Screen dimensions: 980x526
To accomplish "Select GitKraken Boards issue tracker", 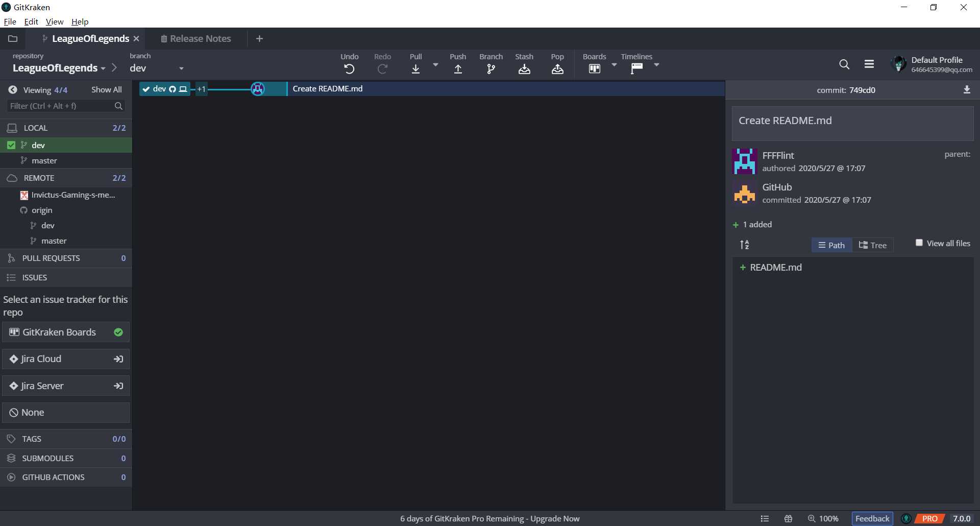I will (x=66, y=332).
